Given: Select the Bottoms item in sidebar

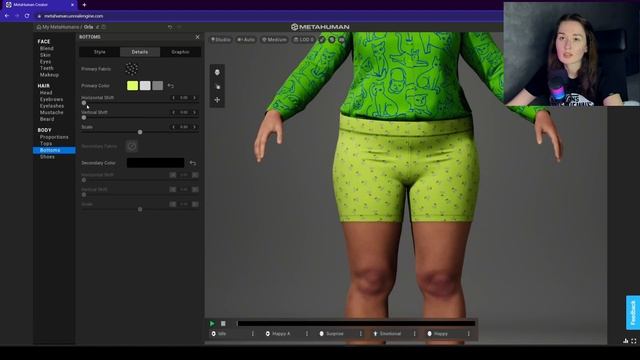Looking at the screenshot, I should [x=54, y=150].
